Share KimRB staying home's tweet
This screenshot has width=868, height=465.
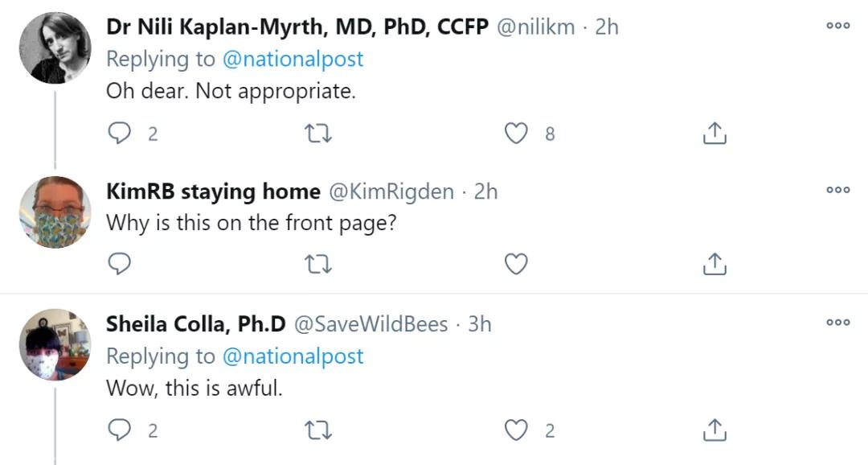click(x=714, y=263)
